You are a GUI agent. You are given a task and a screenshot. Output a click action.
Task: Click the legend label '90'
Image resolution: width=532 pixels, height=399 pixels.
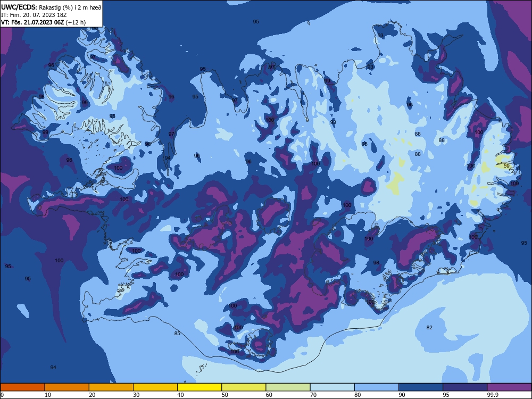(x=402, y=395)
